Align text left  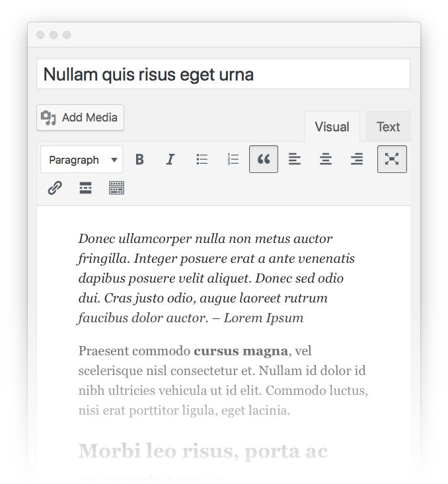(295, 159)
